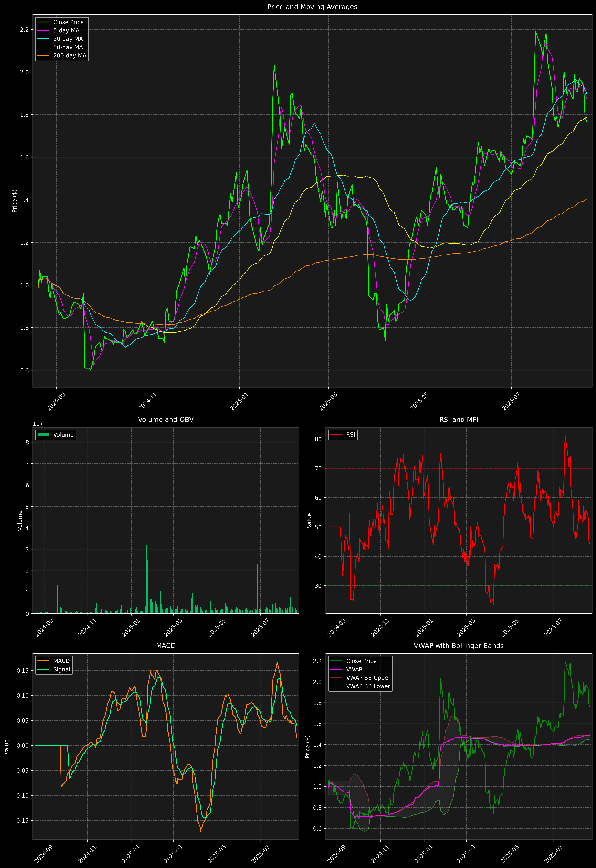
Task: Click the 20-day MA legend label
Action: click(x=68, y=39)
